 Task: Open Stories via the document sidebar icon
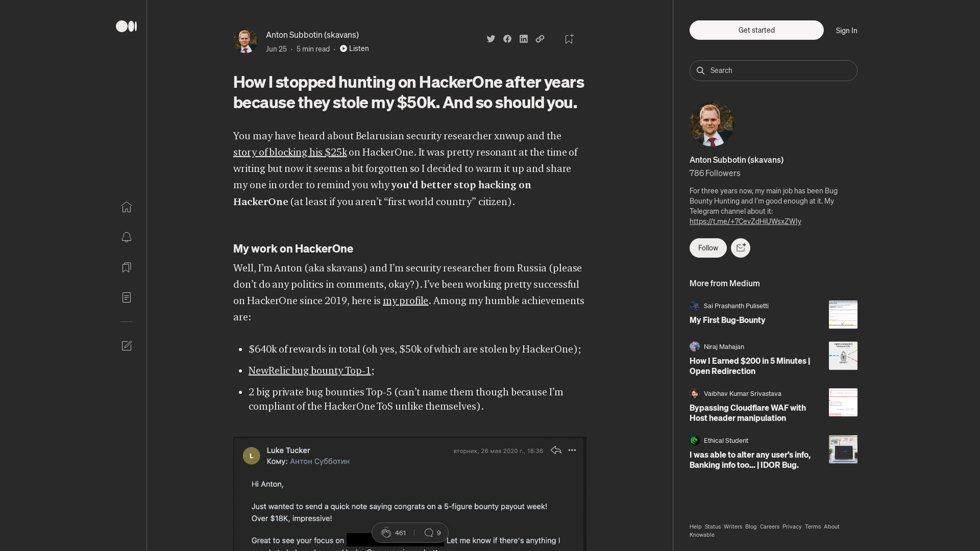127,297
